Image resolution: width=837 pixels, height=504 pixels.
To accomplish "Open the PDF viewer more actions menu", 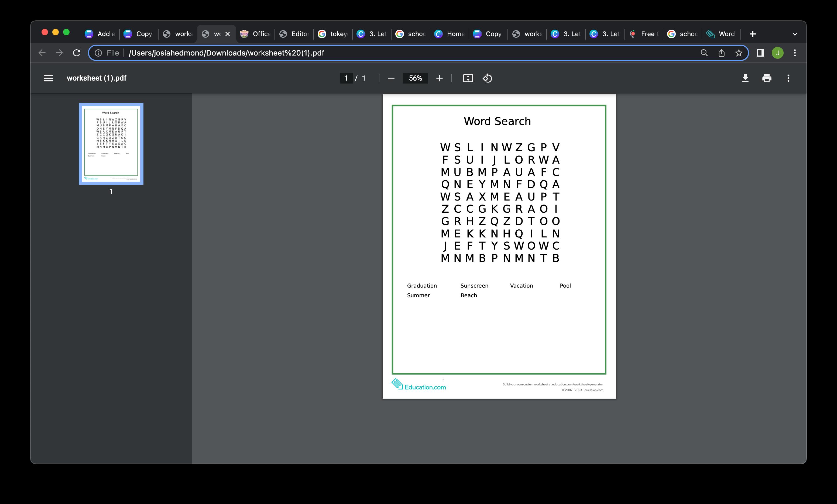I will click(x=788, y=78).
